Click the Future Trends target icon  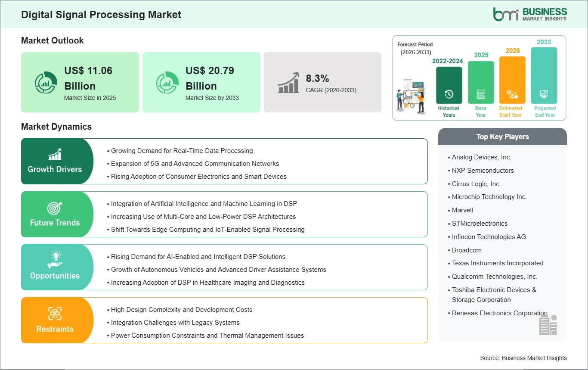click(55, 208)
